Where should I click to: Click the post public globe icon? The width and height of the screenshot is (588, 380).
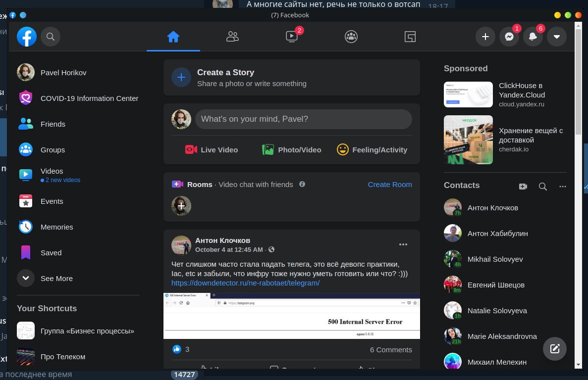click(271, 250)
